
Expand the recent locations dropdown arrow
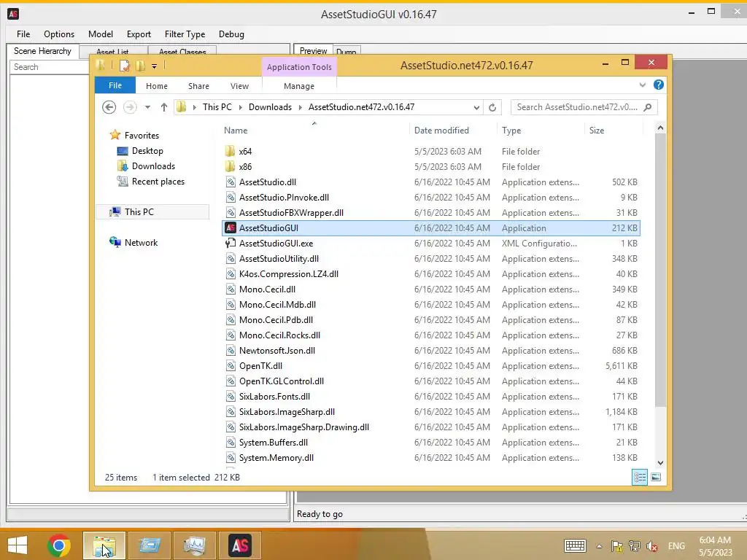pos(147,107)
